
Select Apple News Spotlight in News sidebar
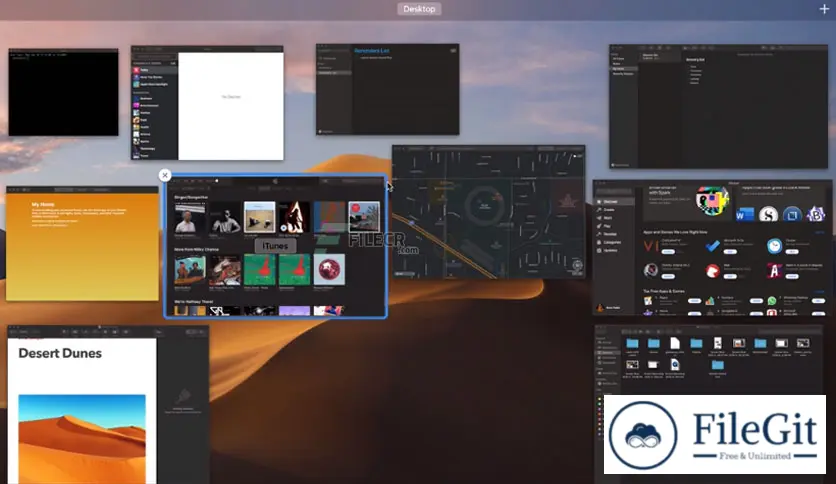click(x=154, y=84)
